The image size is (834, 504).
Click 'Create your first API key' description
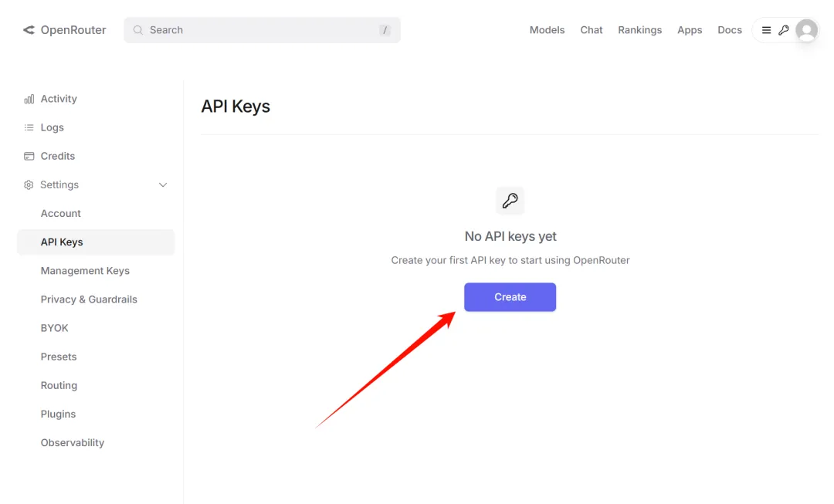coord(510,261)
